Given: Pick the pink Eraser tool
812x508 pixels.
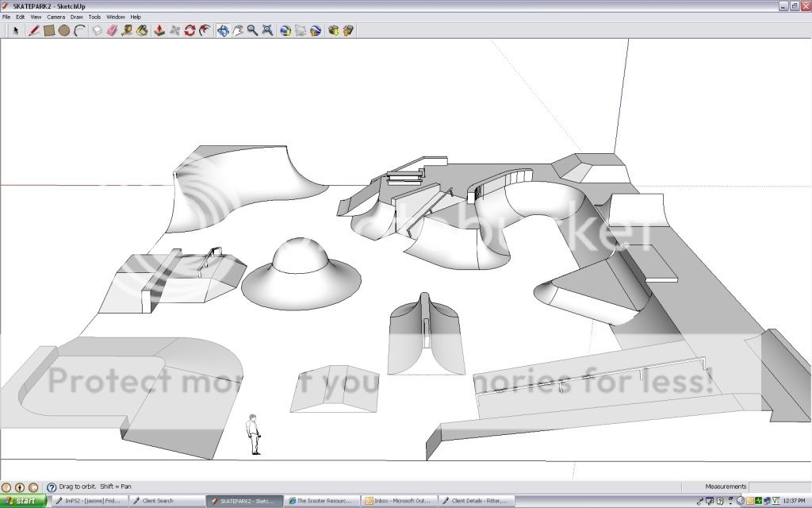Looking at the screenshot, I should pos(111,31).
